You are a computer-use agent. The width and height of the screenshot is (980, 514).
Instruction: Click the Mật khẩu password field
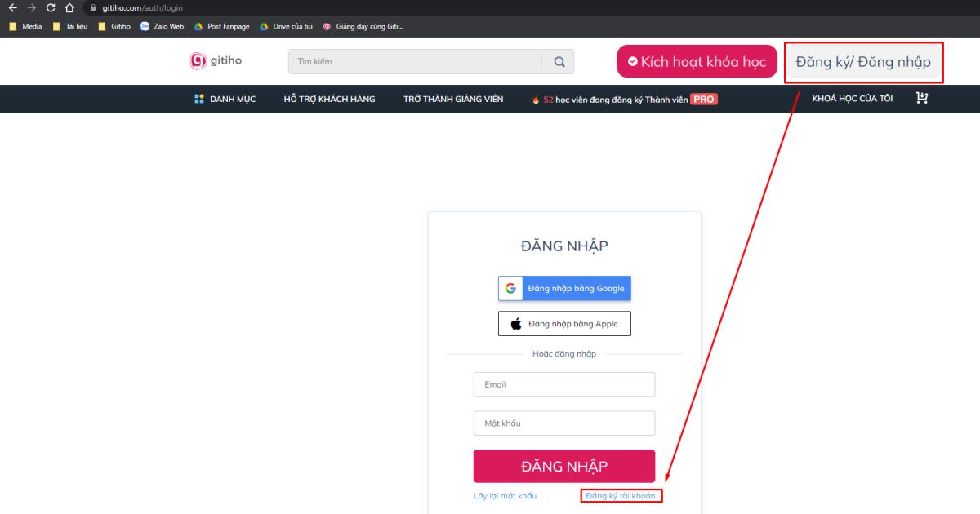(564, 423)
